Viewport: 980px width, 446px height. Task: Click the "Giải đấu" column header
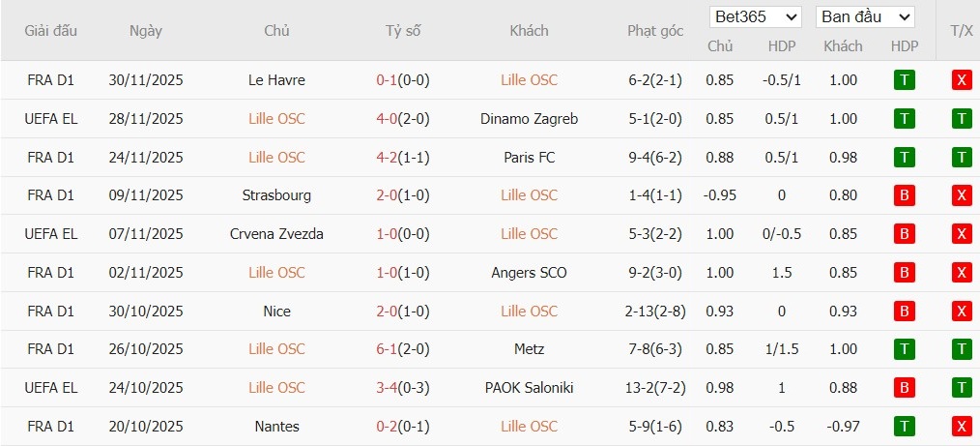tap(51, 31)
